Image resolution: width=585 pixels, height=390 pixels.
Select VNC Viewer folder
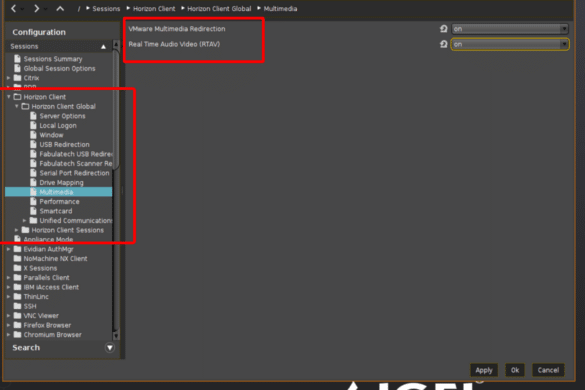pyautogui.click(x=41, y=316)
